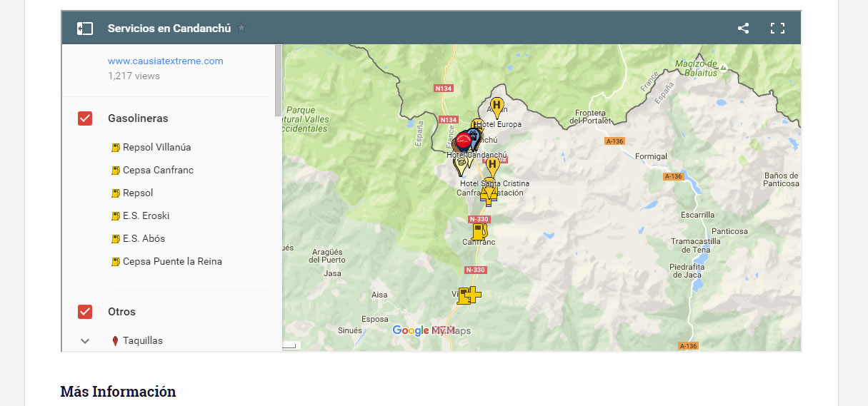Viewport: 868px width, 406px height.
Task: Click the '1,217 views' text
Action: (x=134, y=76)
